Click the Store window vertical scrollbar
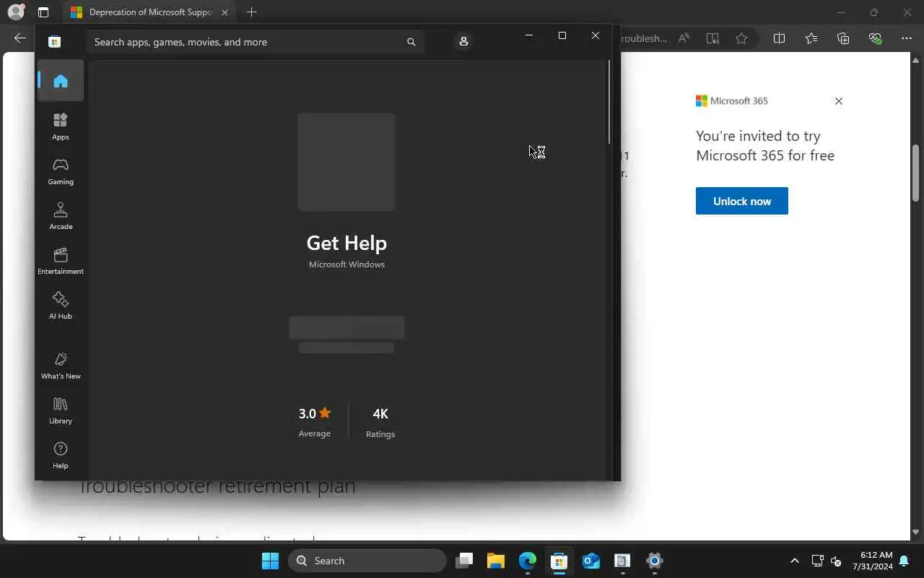This screenshot has width=924, height=578. click(609, 101)
